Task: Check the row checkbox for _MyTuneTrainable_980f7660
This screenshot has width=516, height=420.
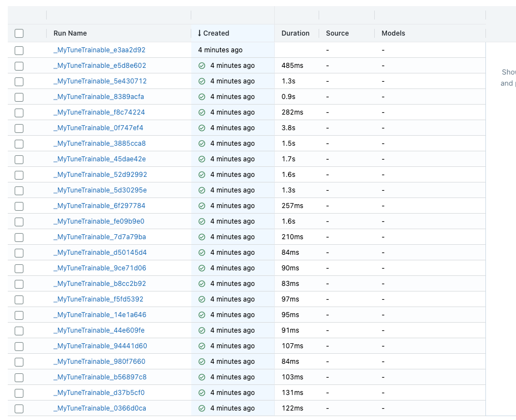Action: (x=19, y=361)
